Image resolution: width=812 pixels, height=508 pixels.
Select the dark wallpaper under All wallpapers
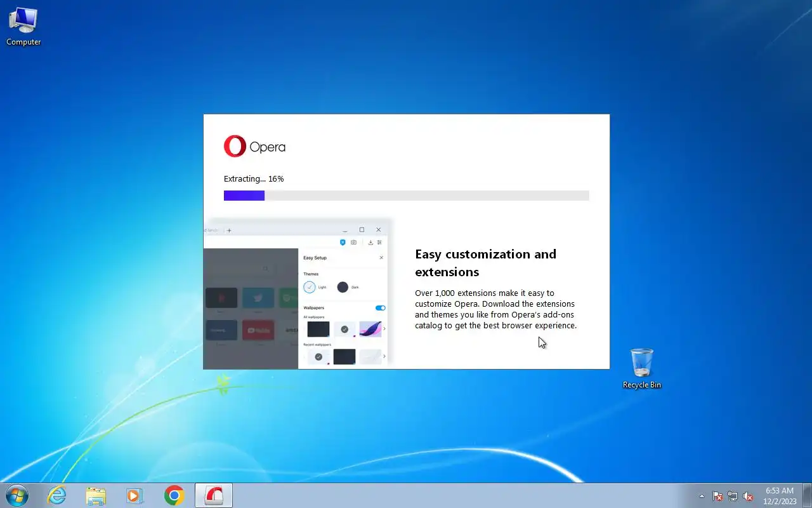318,329
